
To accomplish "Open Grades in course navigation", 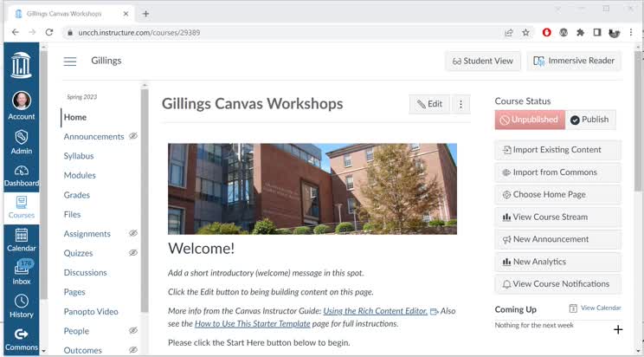I will click(x=76, y=195).
